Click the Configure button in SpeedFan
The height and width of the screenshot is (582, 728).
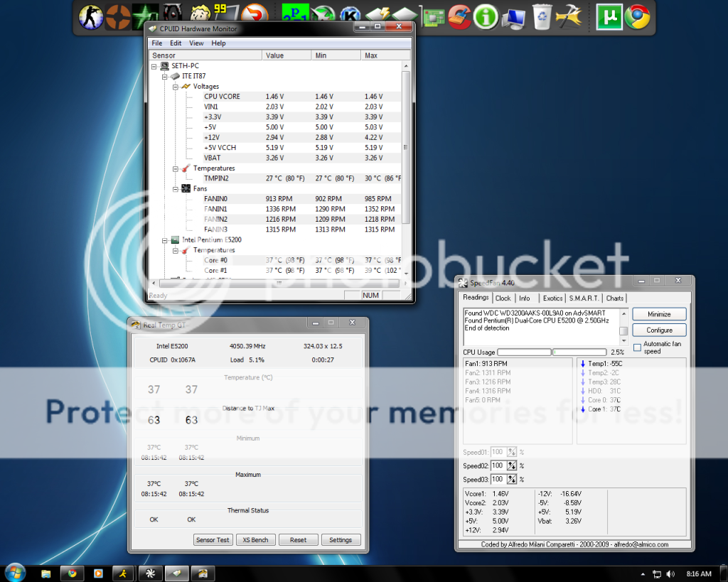(x=659, y=330)
